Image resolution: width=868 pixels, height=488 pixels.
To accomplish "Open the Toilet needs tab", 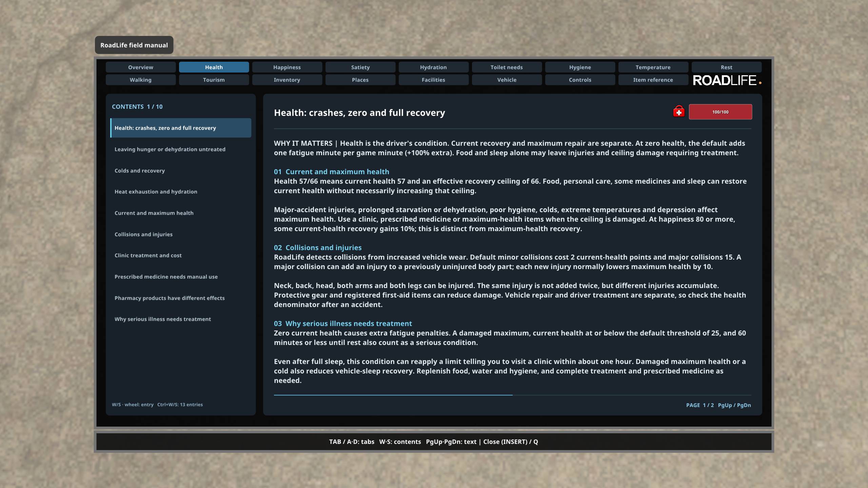I will [x=507, y=67].
